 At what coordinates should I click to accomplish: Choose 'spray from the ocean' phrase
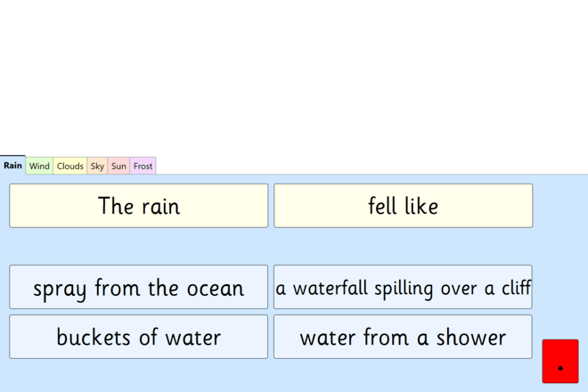[x=138, y=288]
